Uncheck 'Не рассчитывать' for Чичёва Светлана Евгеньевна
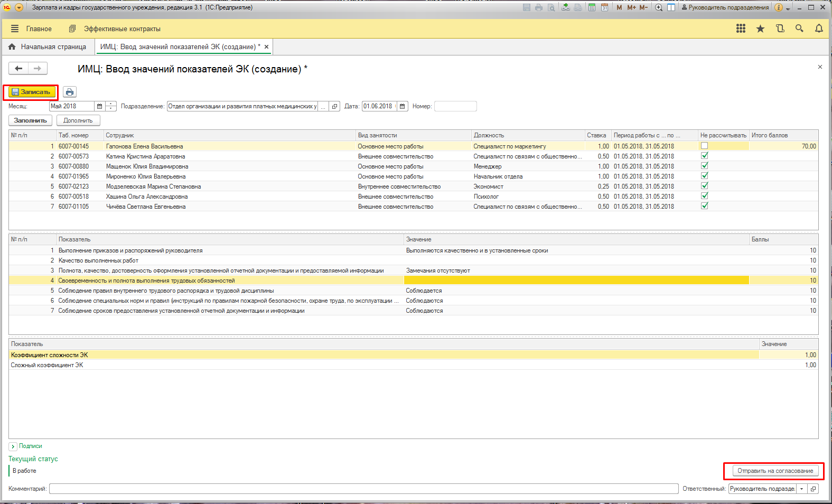Viewport: 832px width, 504px height. 704,206
